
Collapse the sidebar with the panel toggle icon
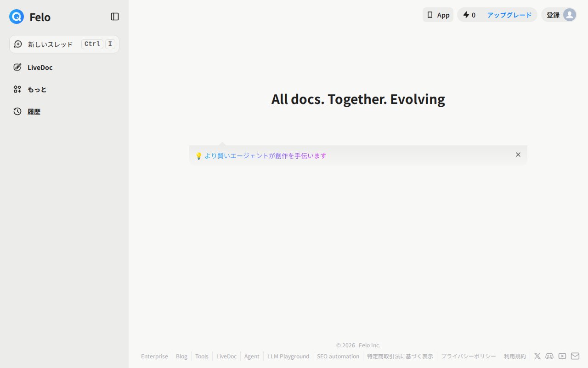[x=115, y=17]
